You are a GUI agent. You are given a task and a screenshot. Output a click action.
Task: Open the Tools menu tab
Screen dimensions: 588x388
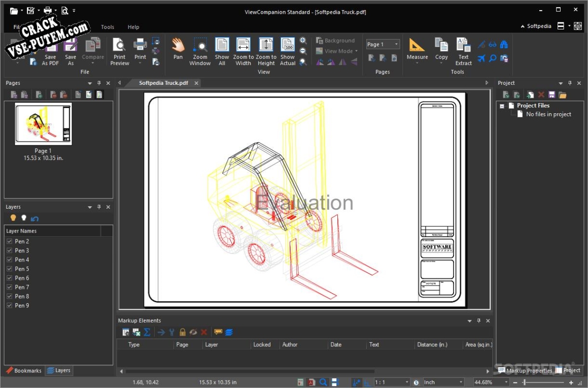tap(107, 27)
